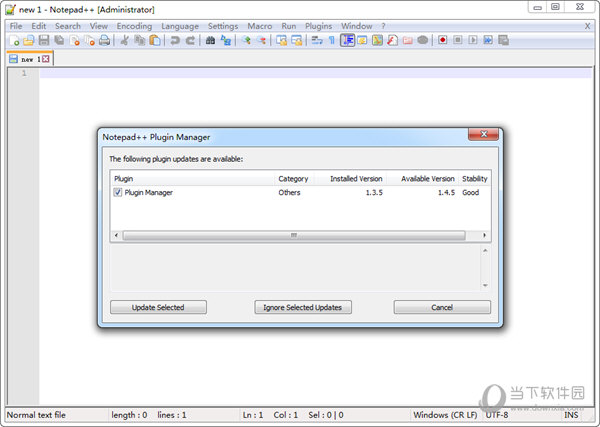Toggle synchronized vertical scrolling icon
600x427 pixels.
tap(281, 40)
